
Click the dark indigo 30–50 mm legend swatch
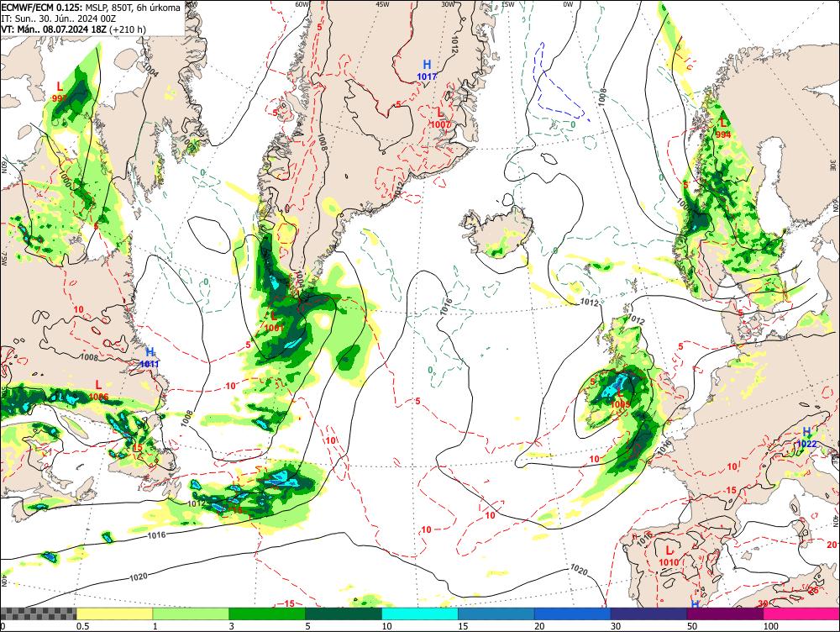[648, 614]
